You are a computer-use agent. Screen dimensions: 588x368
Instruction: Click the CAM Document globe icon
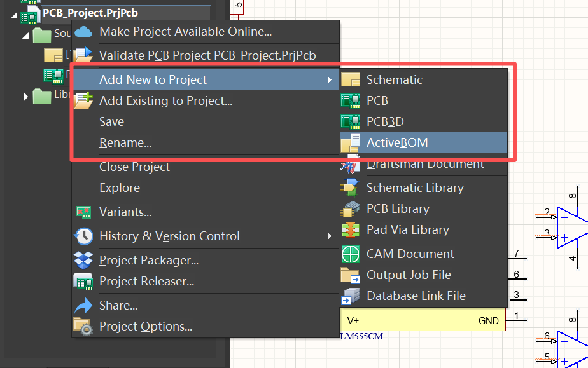[351, 254]
